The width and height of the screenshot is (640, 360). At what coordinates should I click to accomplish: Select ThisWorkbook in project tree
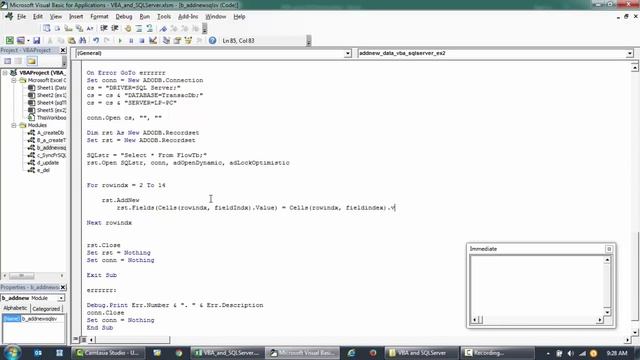[x=47, y=118]
